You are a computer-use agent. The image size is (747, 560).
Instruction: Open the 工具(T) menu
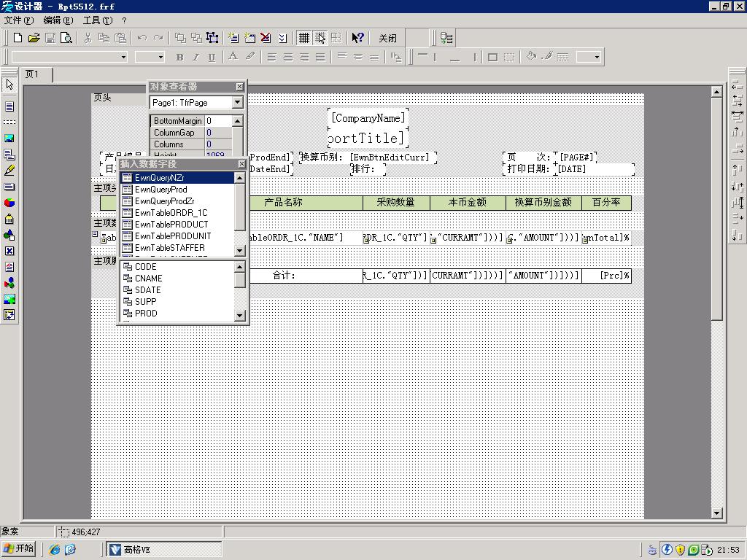(x=97, y=20)
